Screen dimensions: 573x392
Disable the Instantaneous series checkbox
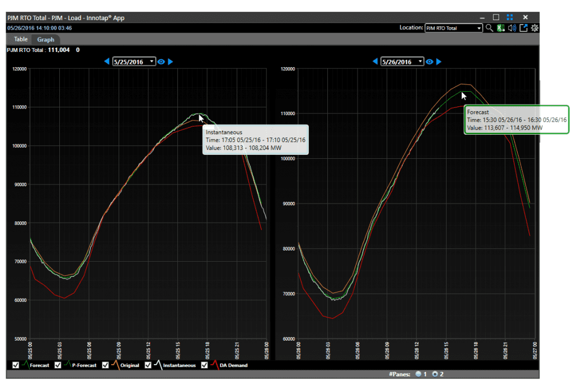click(148, 365)
